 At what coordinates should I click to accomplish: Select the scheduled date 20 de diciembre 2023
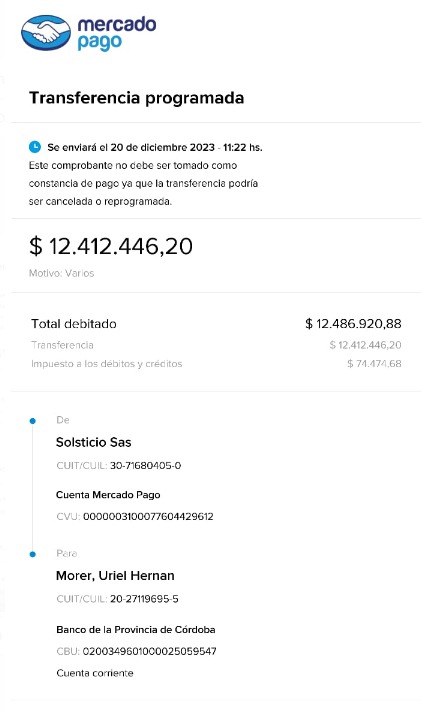click(x=162, y=147)
